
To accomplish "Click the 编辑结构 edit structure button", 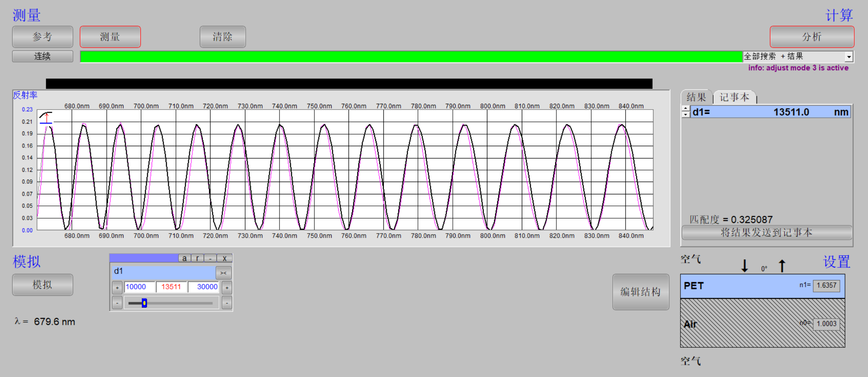I will coord(640,292).
